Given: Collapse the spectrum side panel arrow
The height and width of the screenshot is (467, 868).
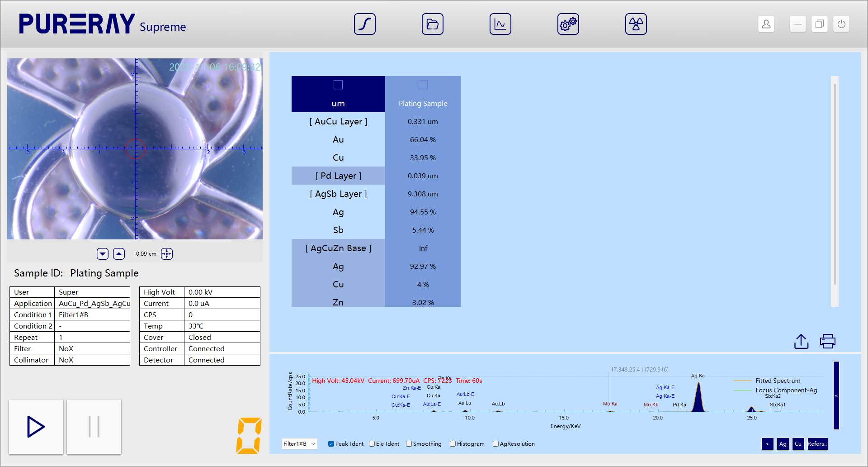Looking at the screenshot, I should (836, 396).
